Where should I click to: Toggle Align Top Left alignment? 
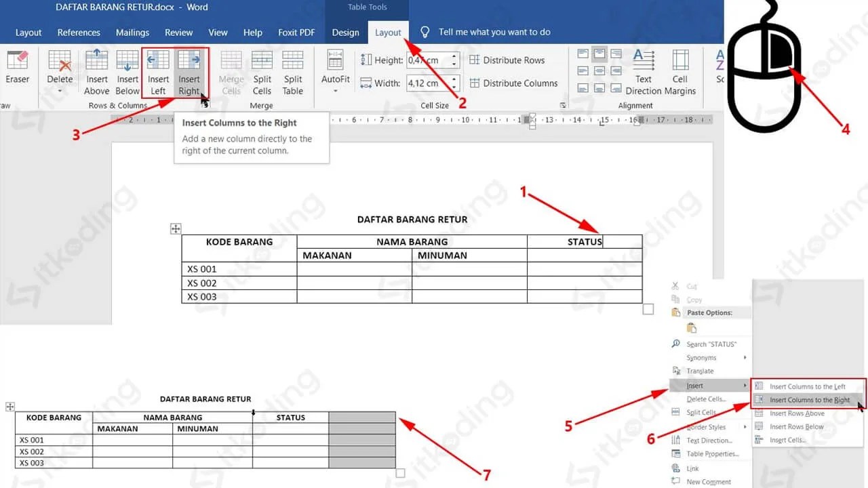(x=583, y=54)
